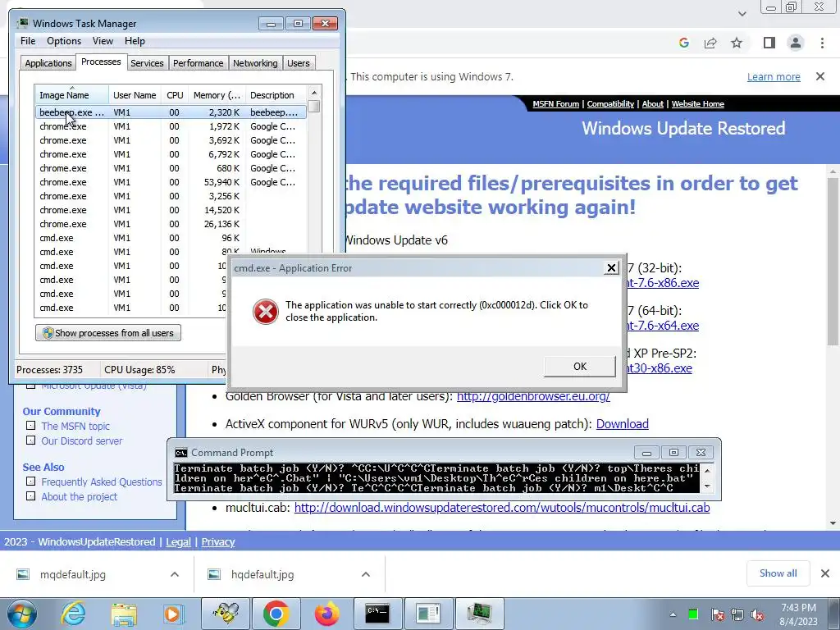
Task: Click the Windows Start orb
Action: pyautogui.click(x=22, y=614)
